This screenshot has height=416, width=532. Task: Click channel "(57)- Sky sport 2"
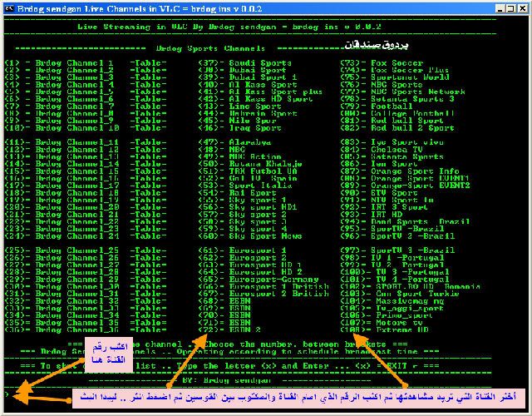pos(242,215)
